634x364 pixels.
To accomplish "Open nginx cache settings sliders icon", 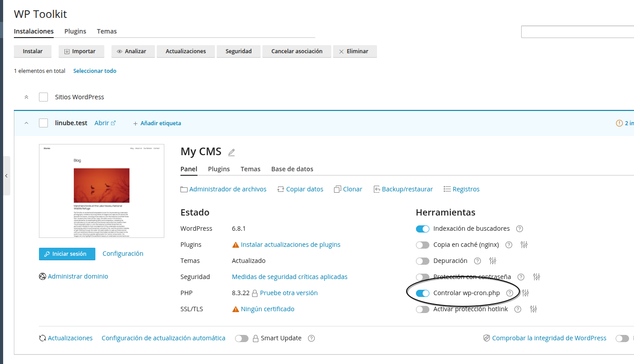I will point(524,245).
